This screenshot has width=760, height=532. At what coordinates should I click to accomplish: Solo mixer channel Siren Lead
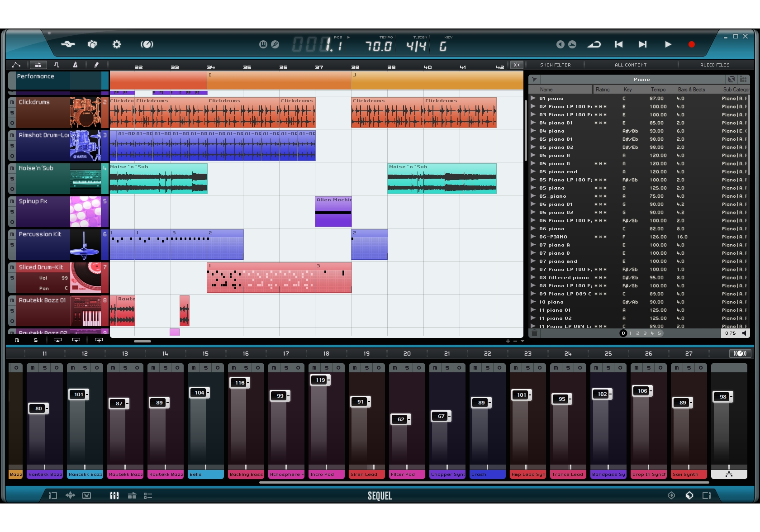click(x=367, y=368)
